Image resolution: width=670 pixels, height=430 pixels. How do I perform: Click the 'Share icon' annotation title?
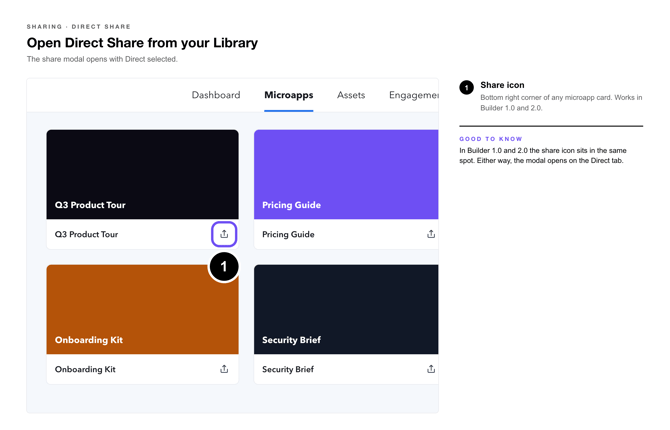(502, 85)
